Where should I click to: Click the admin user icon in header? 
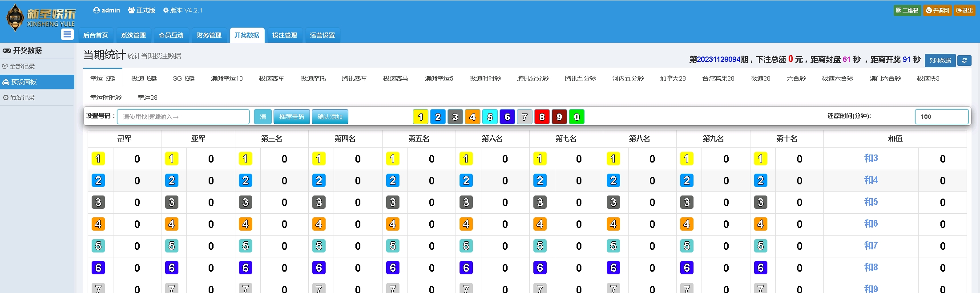(96, 10)
